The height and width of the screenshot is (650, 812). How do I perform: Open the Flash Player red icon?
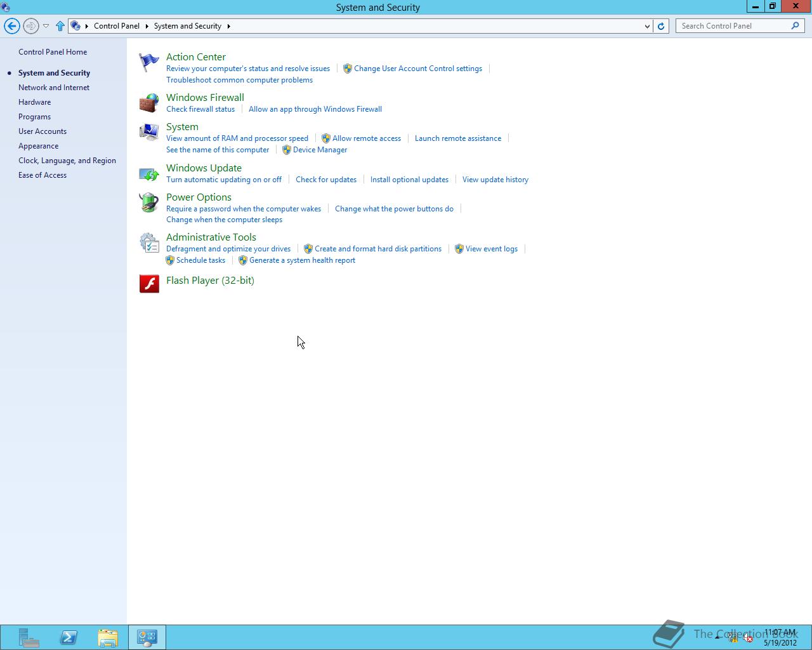149,283
